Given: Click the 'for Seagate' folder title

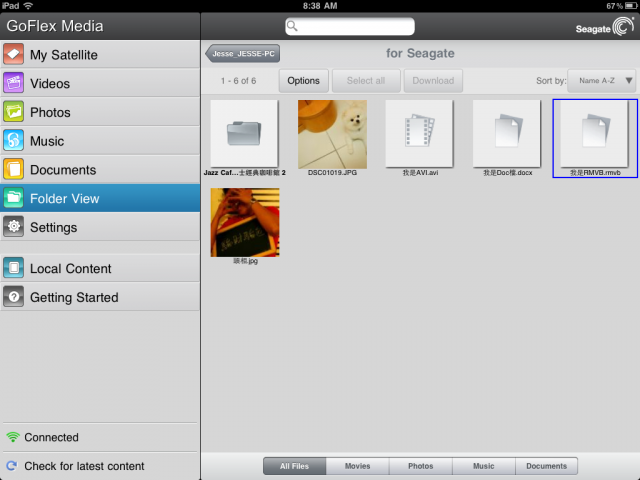Looking at the screenshot, I should point(420,53).
